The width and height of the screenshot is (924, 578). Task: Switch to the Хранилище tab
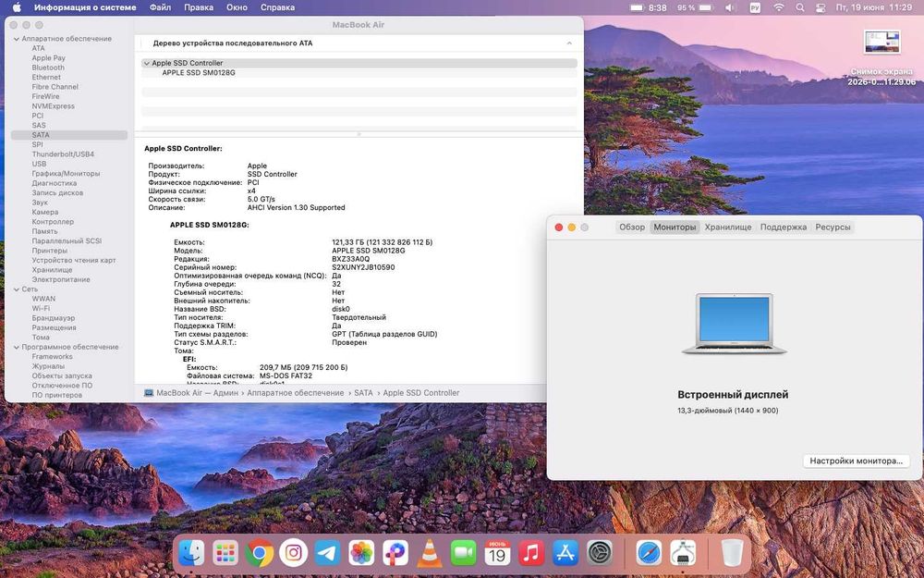(728, 228)
